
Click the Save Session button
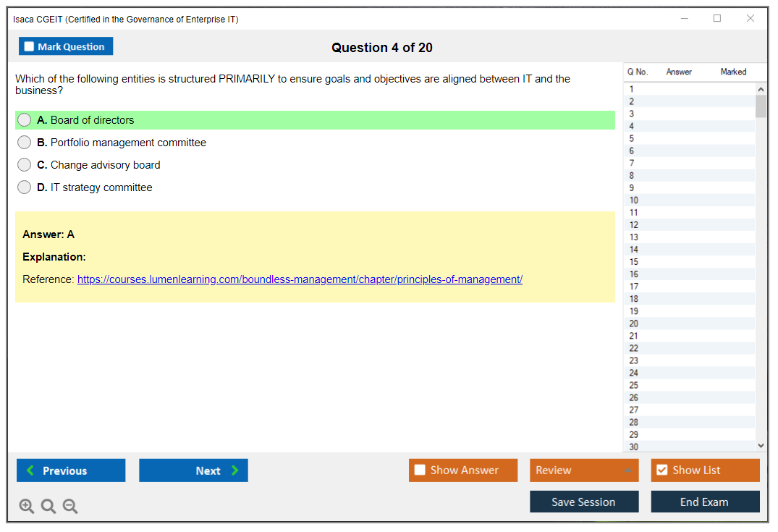coord(583,502)
